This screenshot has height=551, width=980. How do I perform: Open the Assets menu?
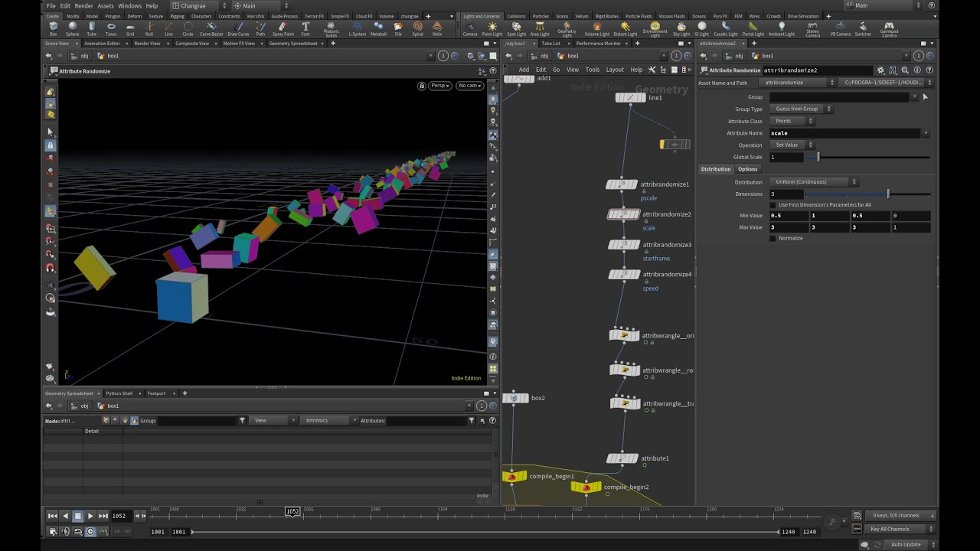click(106, 5)
